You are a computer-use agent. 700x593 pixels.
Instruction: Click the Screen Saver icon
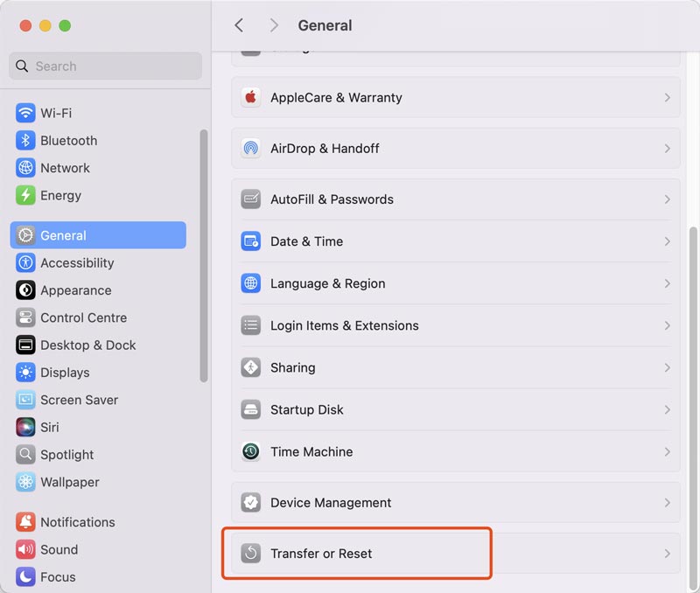pos(25,400)
